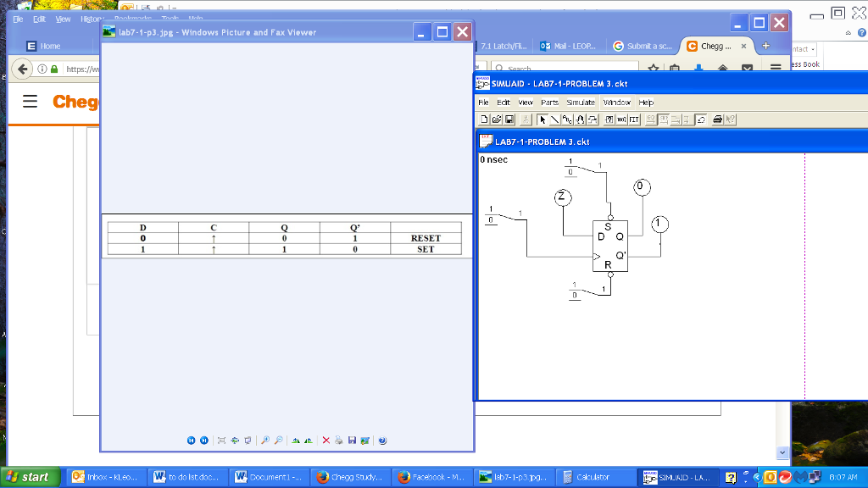Zoom in using Picture Viewer magnifier icon
The width and height of the screenshot is (868, 488).
coord(264,441)
